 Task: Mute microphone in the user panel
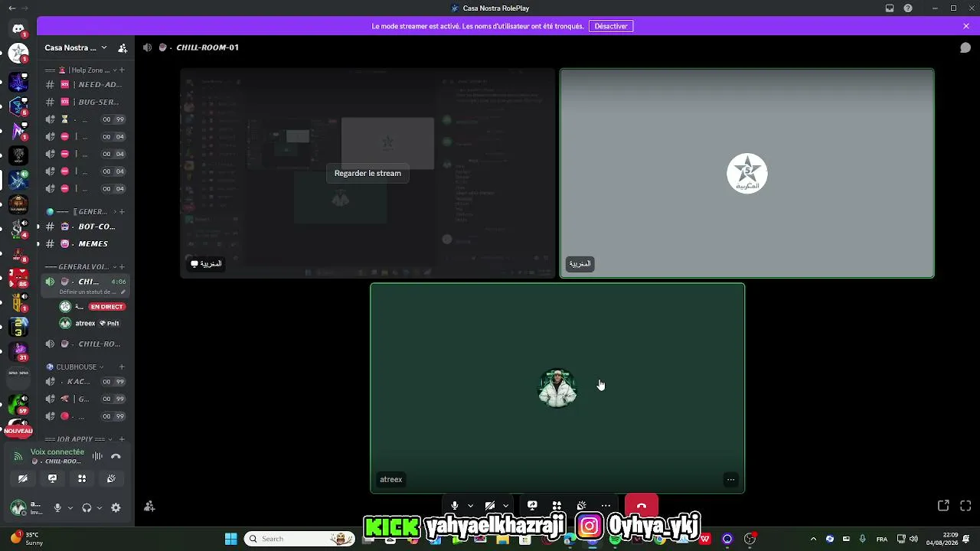tap(57, 507)
